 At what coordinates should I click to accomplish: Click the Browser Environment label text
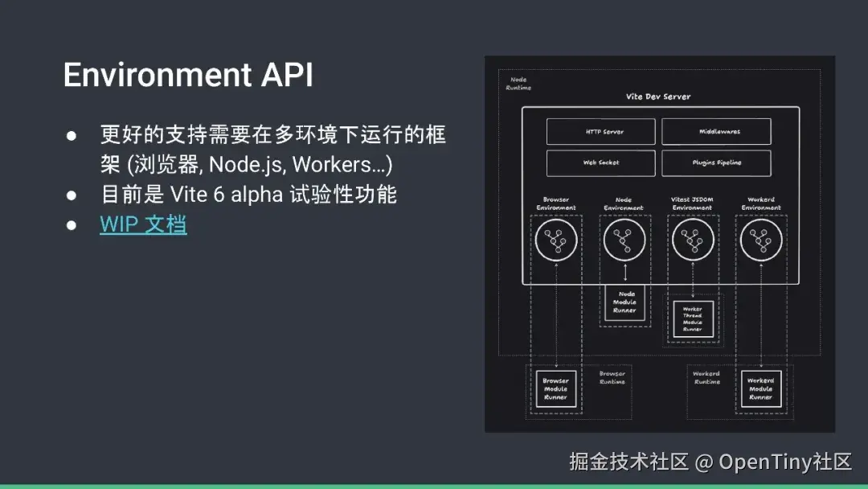(556, 203)
